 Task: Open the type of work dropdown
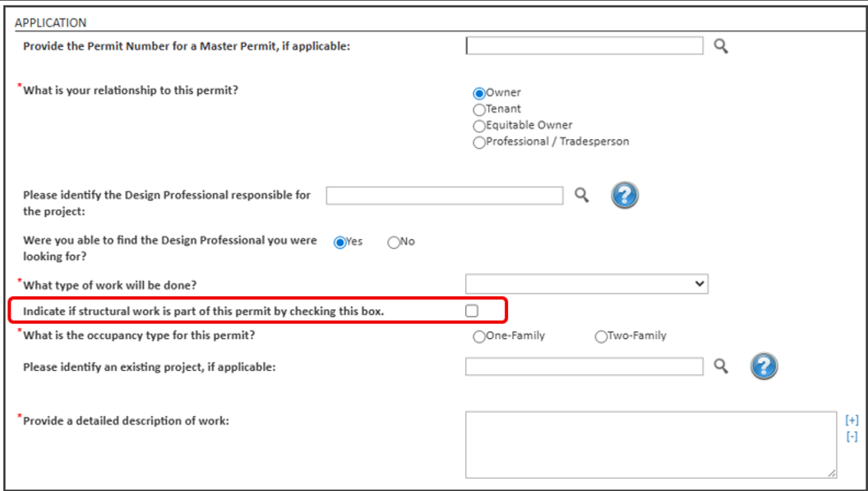[x=586, y=284]
